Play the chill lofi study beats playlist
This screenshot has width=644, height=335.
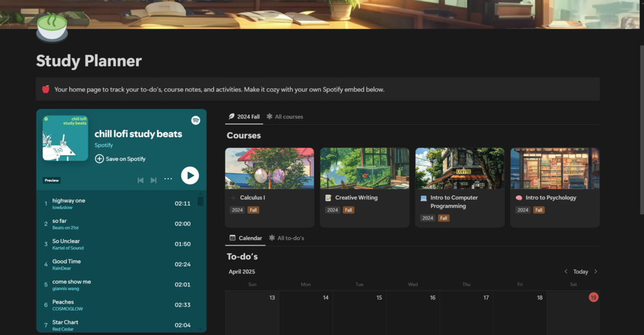point(190,176)
